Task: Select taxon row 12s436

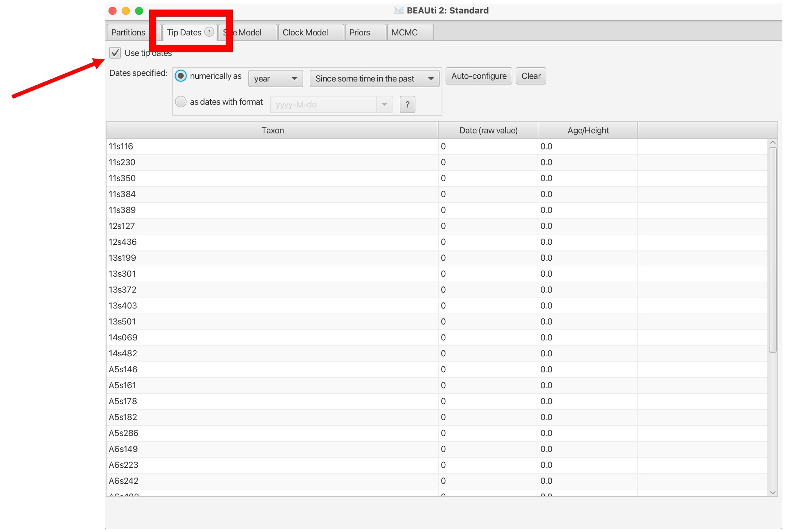Action: coord(437,242)
